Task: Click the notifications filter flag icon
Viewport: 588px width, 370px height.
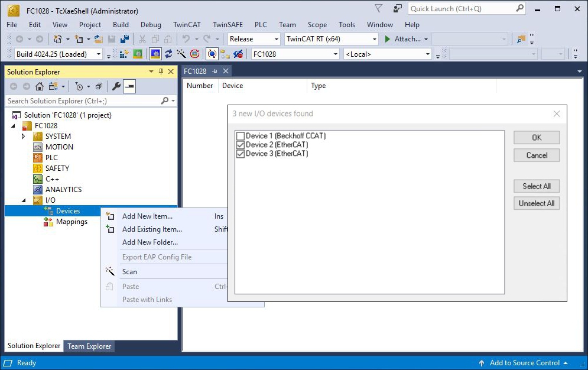Action: pos(379,8)
